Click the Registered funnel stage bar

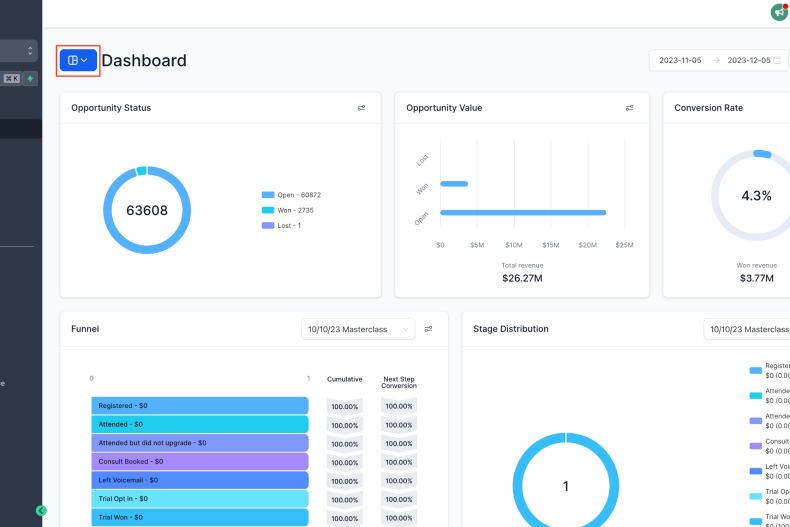[200, 405]
